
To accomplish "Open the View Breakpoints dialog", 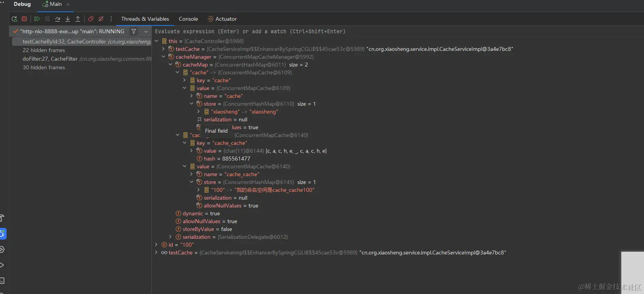I will [91, 19].
